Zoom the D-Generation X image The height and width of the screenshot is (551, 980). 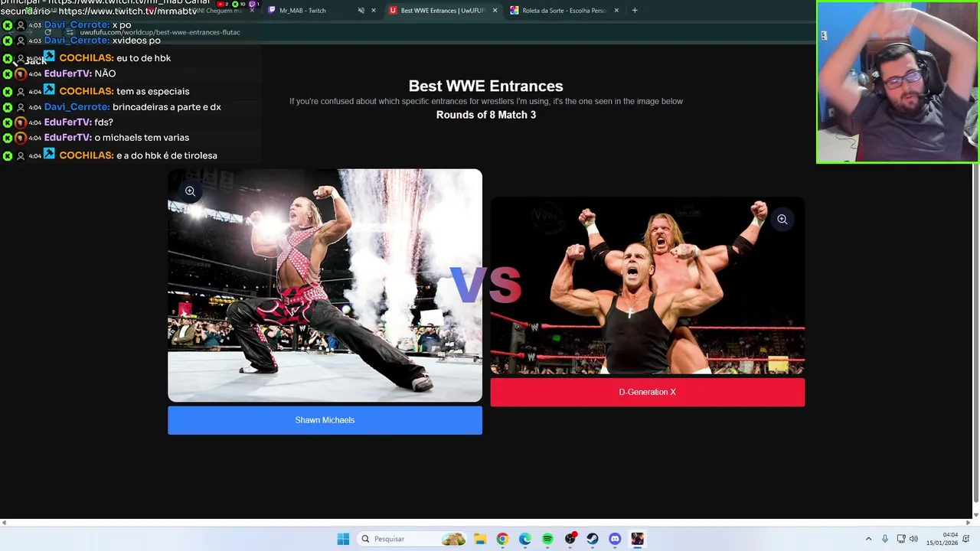coord(782,220)
